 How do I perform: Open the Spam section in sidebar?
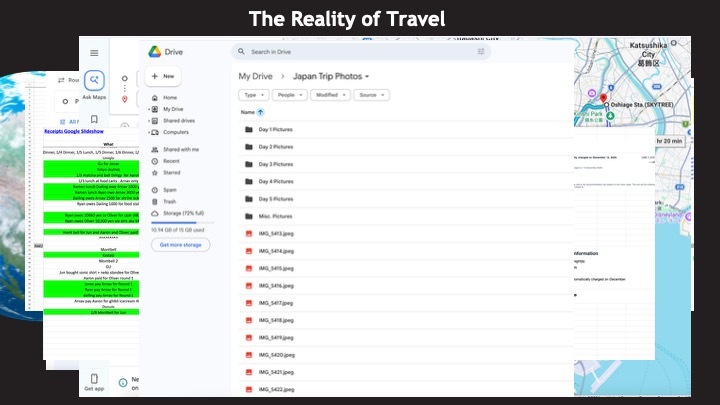click(169, 190)
